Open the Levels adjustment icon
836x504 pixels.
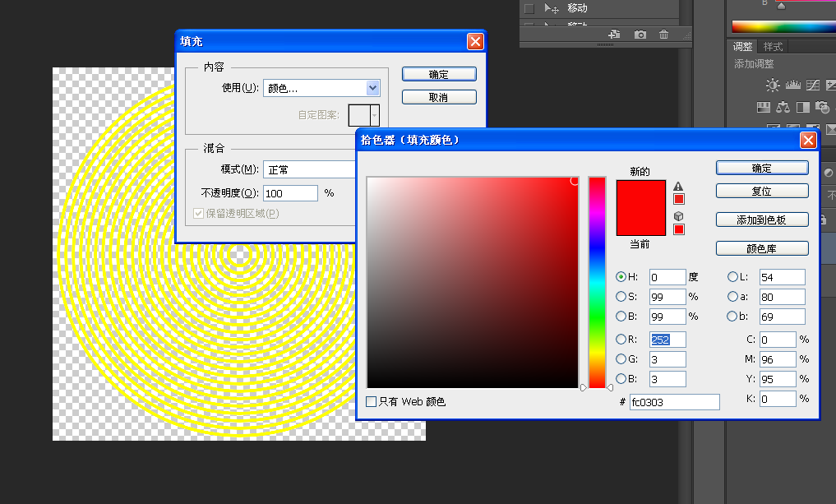pos(793,85)
